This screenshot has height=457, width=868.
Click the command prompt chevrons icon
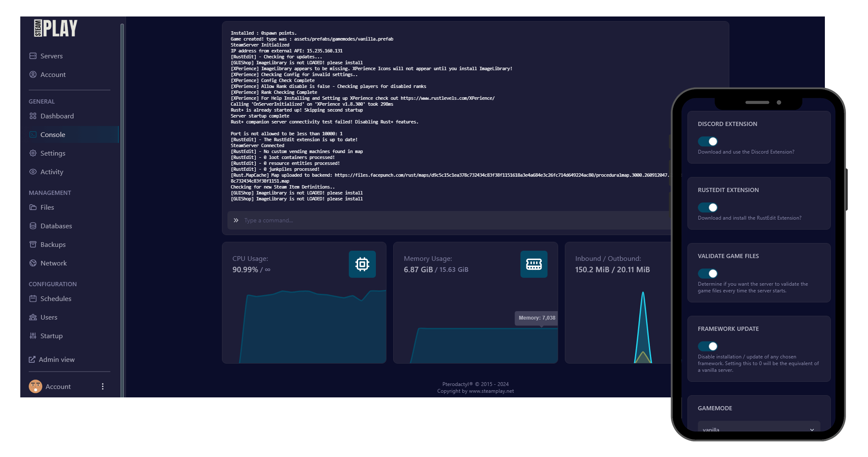tap(236, 220)
